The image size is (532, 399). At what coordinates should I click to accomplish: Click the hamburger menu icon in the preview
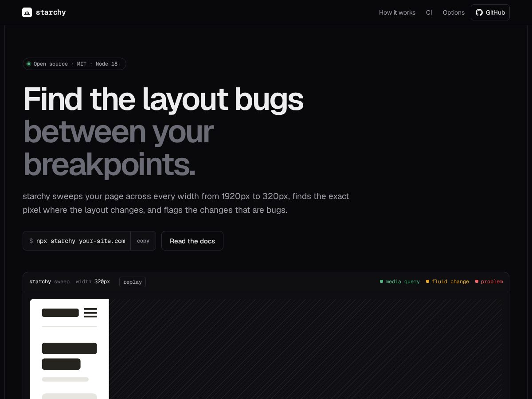click(90, 313)
